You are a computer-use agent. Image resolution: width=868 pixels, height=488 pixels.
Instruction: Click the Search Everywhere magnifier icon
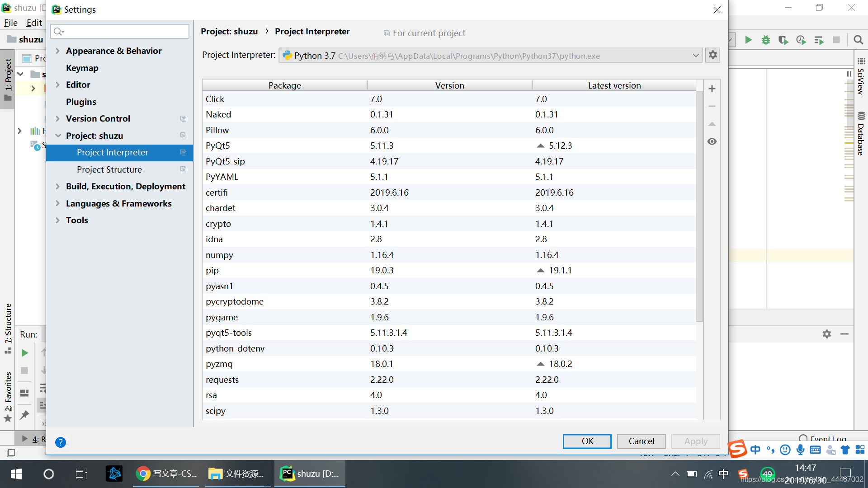858,40
